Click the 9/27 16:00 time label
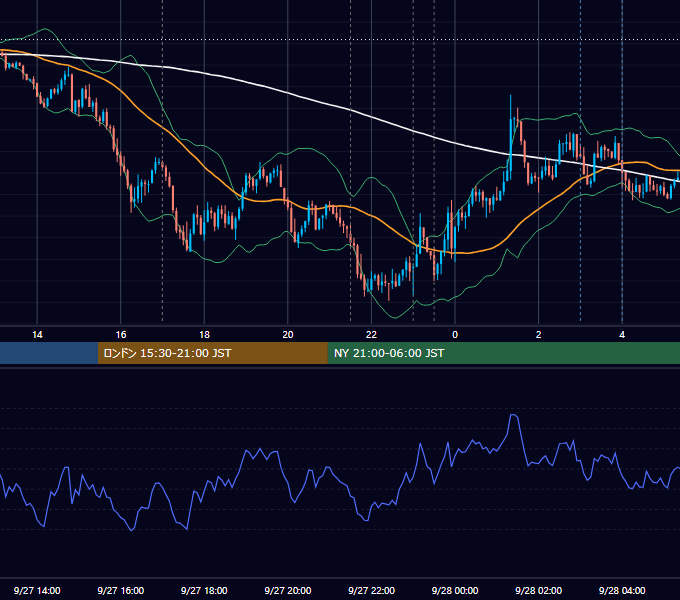Viewport: 680px width, 600px height. (121, 590)
